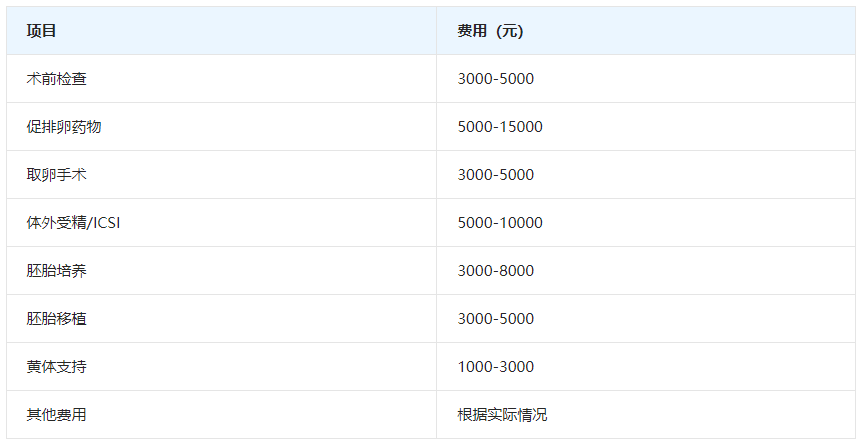The width and height of the screenshot is (862, 444).
Task: Select the 体外受精/ICSI cell
Action: point(73,223)
